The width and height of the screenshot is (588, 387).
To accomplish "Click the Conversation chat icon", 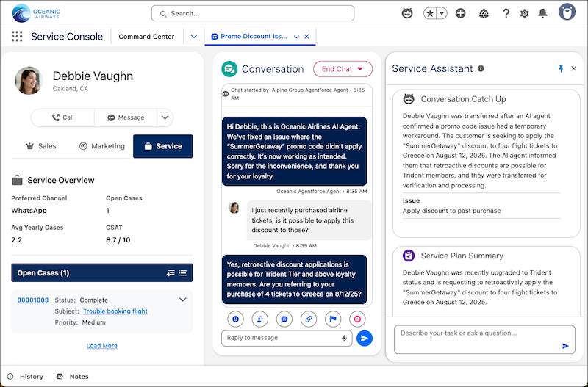I will pyautogui.click(x=229, y=69).
